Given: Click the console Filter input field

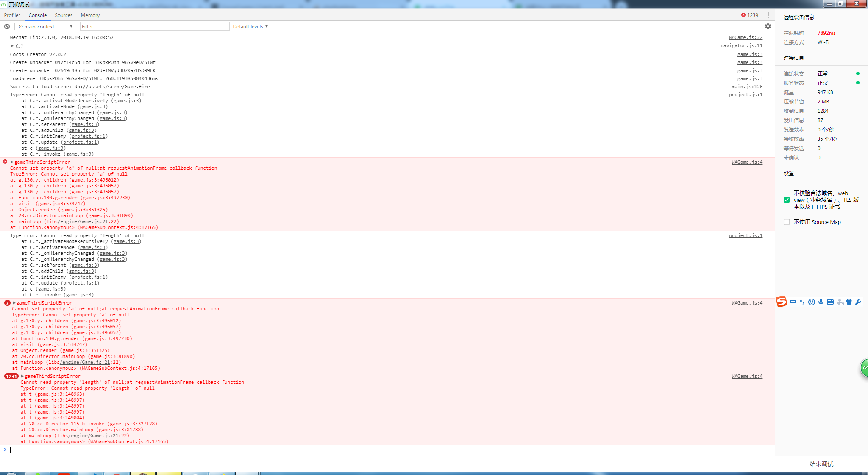Looking at the screenshot, I should 155,26.
